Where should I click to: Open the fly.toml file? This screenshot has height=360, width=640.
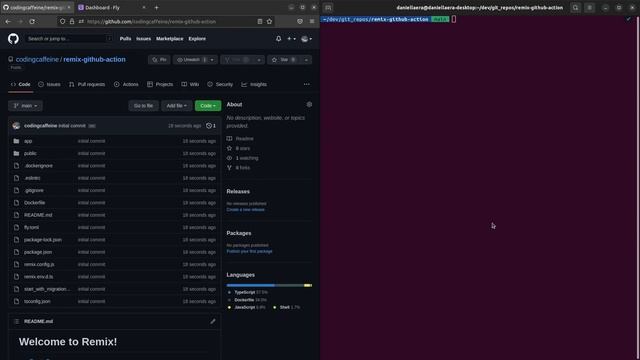point(31,227)
